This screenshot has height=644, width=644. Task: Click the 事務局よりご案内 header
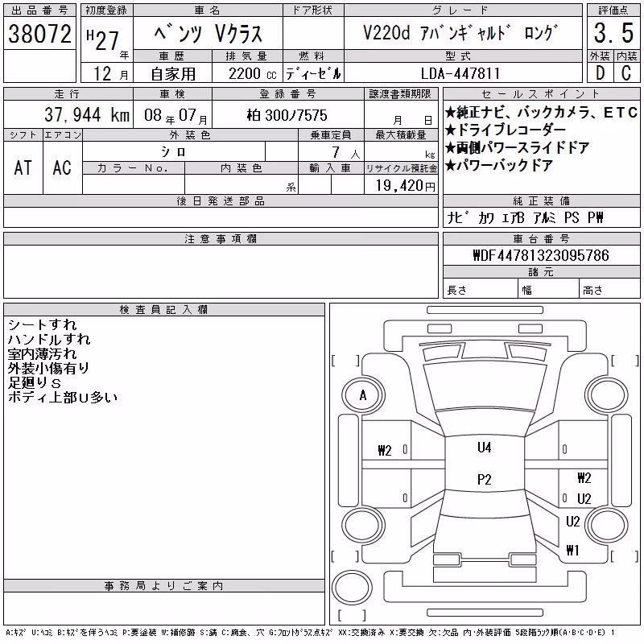tap(164, 586)
